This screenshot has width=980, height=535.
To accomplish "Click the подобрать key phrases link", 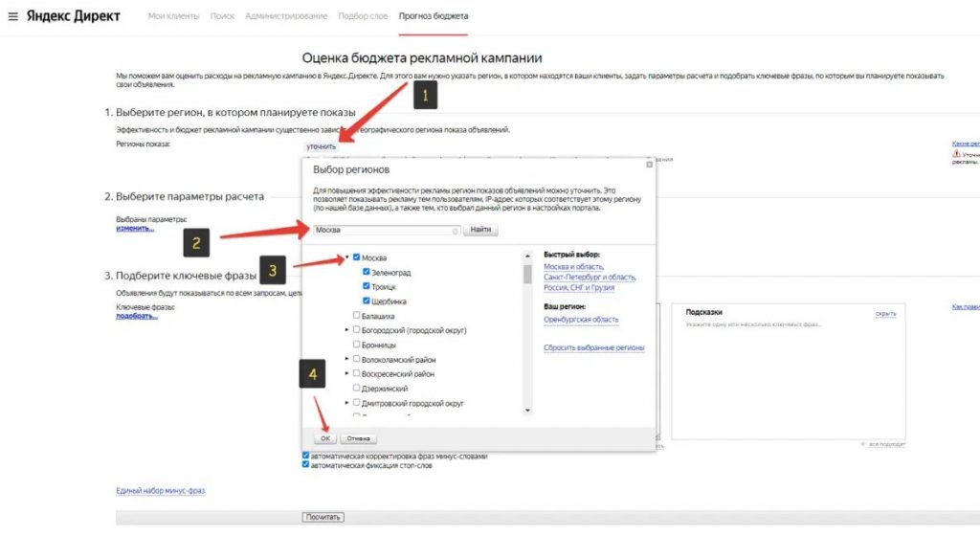I will 136,316.
